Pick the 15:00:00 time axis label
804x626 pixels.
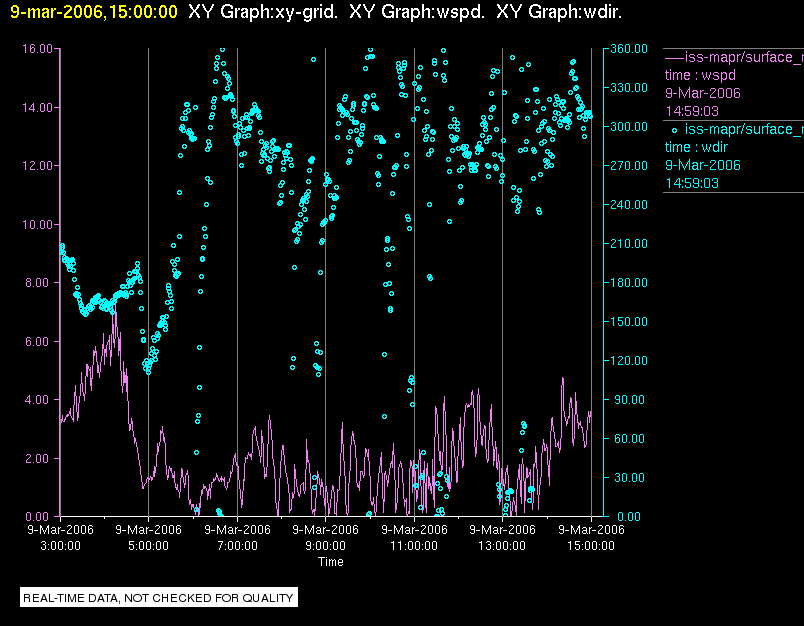pos(591,546)
